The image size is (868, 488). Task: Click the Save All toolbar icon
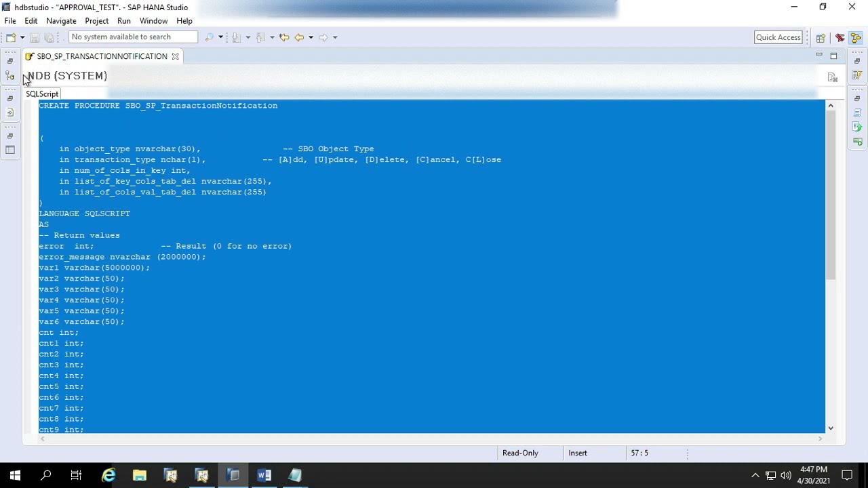(x=49, y=37)
